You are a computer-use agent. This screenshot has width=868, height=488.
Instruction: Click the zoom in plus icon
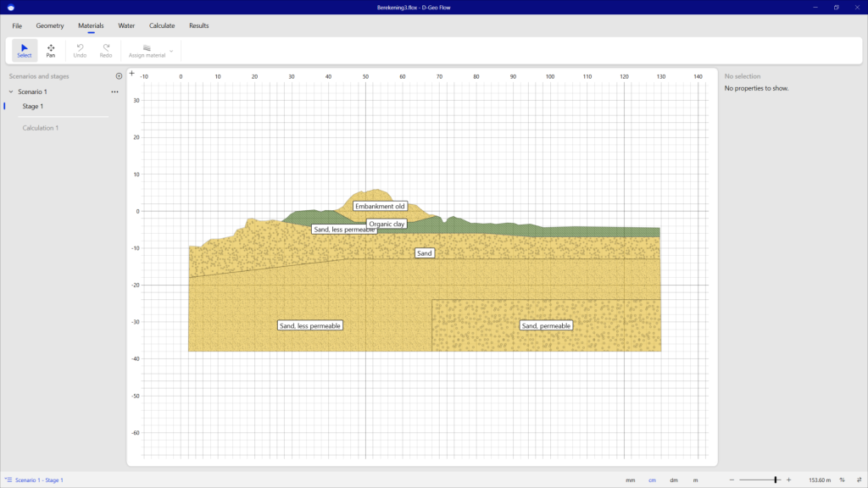click(x=789, y=480)
